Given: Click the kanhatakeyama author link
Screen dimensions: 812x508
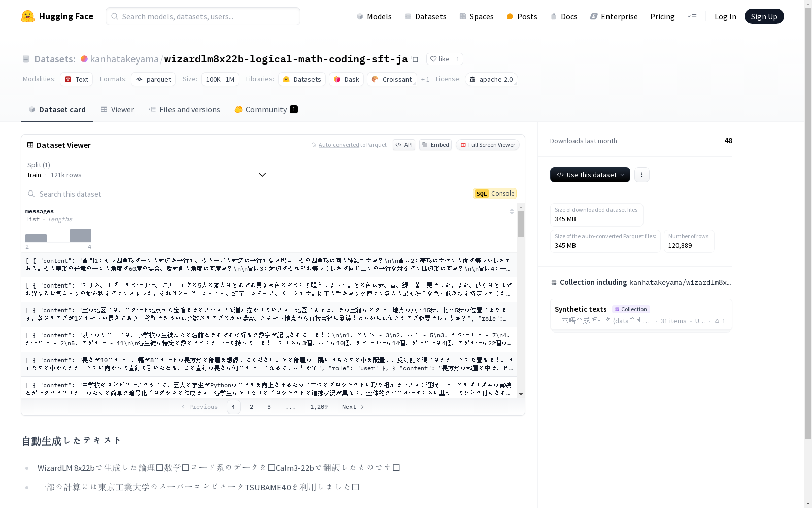Looking at the screenshot, I should tap(124, 59).
